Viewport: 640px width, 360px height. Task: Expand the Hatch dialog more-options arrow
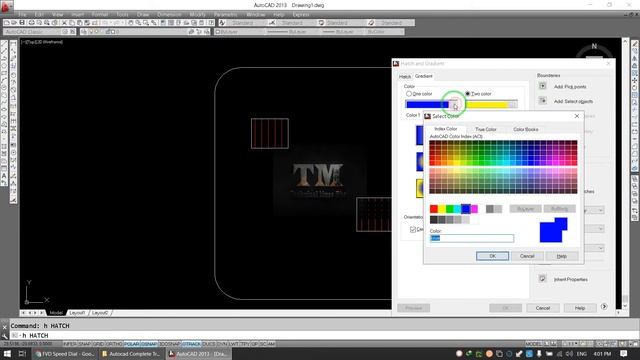point(604,307)
